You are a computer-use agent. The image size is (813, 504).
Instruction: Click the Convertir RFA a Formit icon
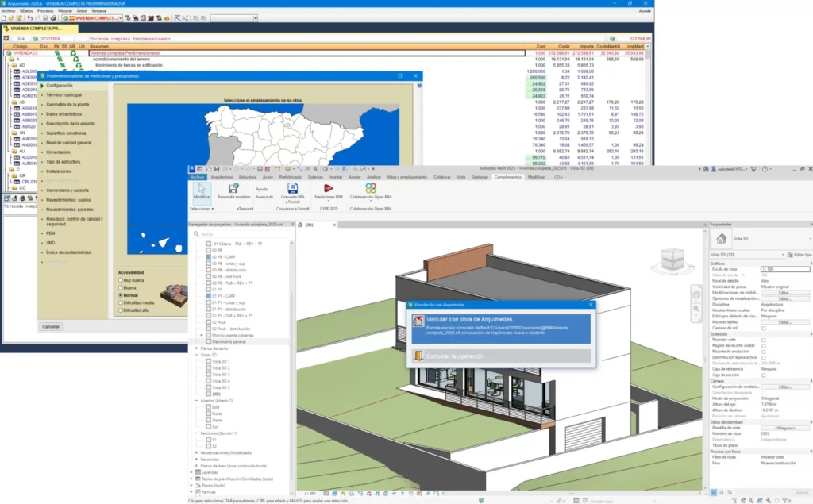click(292, 187)
